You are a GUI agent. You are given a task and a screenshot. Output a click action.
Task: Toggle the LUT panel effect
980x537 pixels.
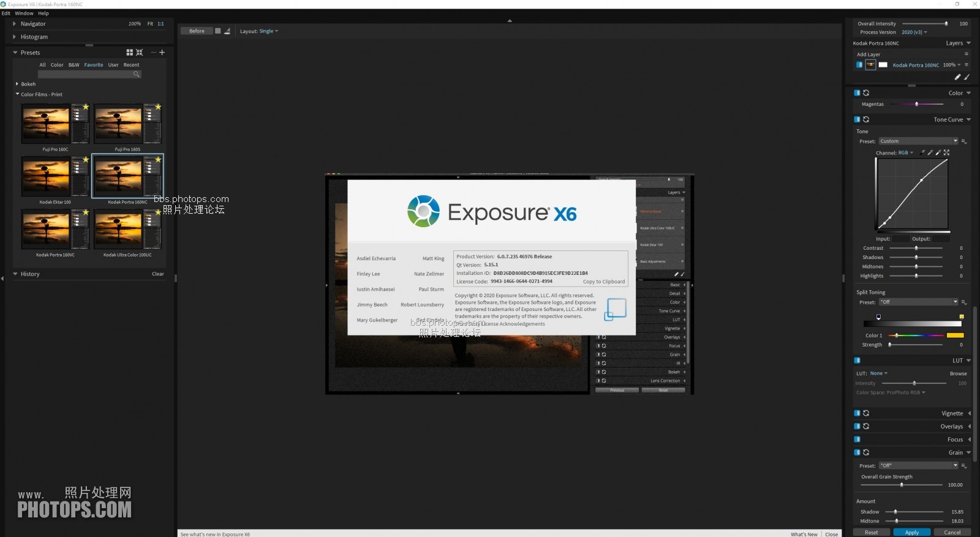point(857,361)
